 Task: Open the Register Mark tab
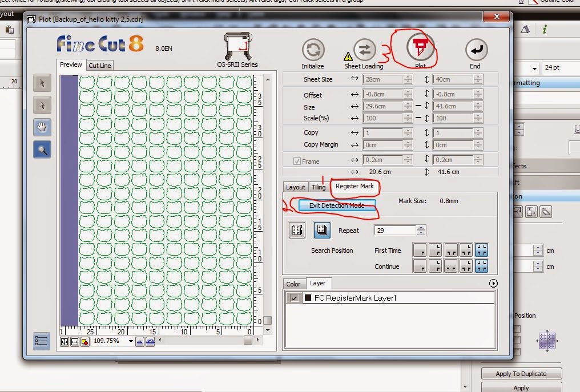point(355,187)
